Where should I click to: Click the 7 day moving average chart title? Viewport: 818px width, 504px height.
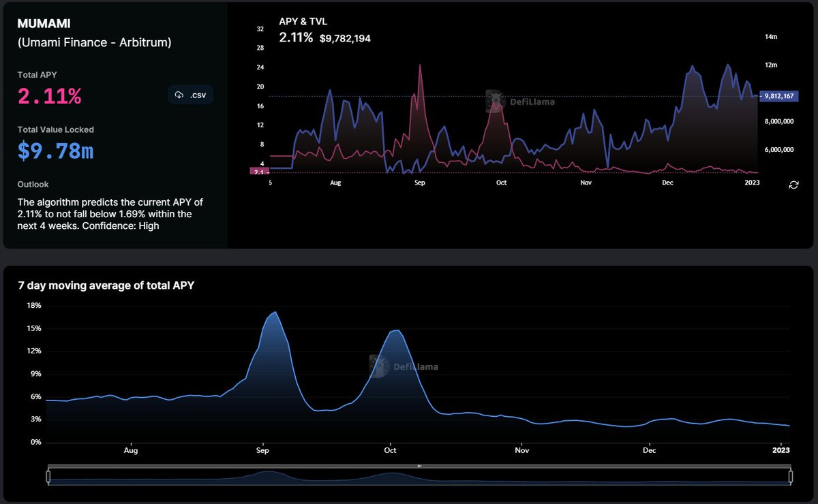click(106, 285)
